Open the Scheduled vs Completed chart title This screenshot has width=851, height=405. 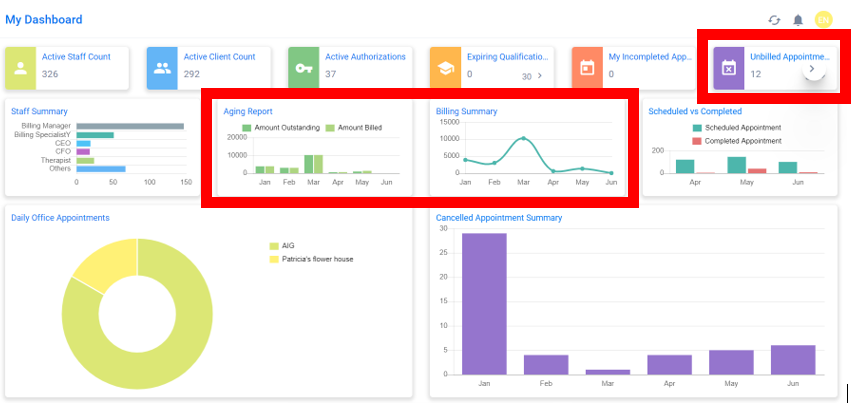click(695, 111)
